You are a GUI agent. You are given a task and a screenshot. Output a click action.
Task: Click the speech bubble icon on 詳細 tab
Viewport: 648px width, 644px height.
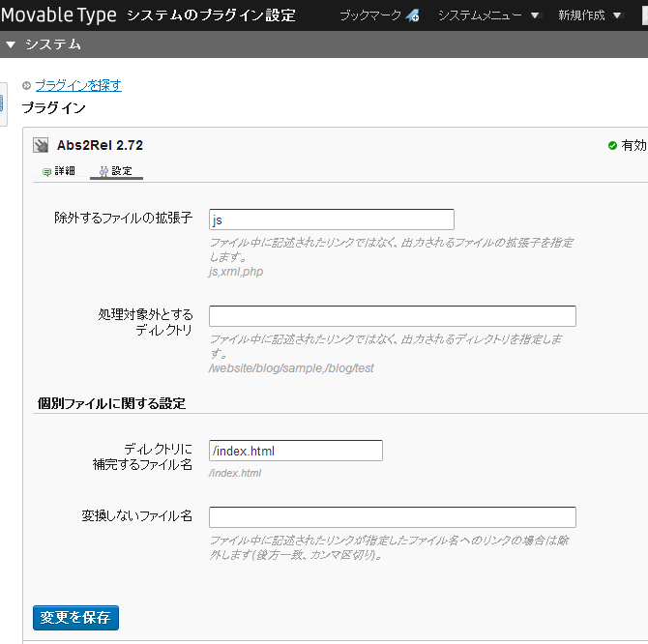pos(46,171)
